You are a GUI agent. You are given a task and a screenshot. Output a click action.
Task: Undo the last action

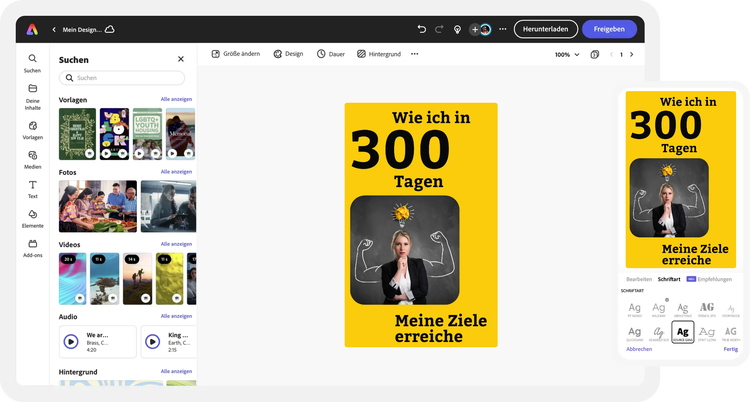tap(421, 29)
